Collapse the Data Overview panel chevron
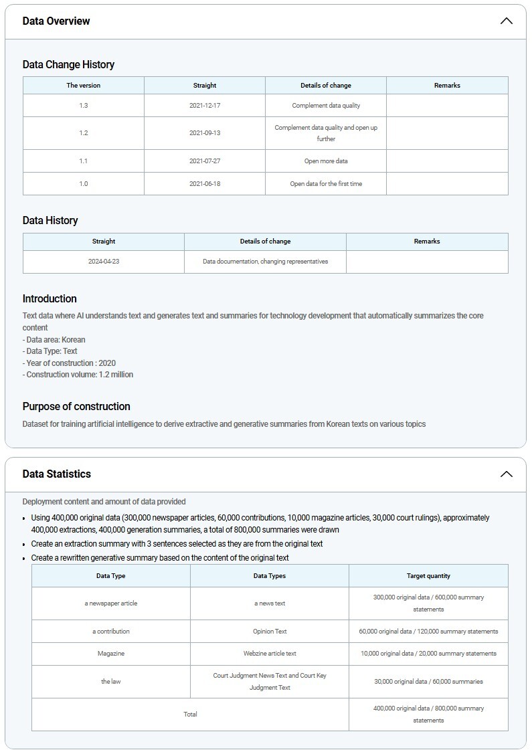 click(x=506, y=21)
